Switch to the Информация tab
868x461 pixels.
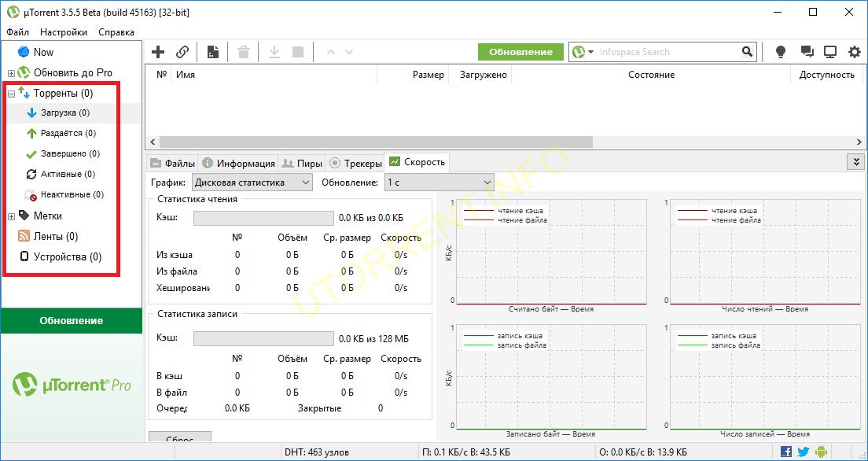[x=238, y=163]
